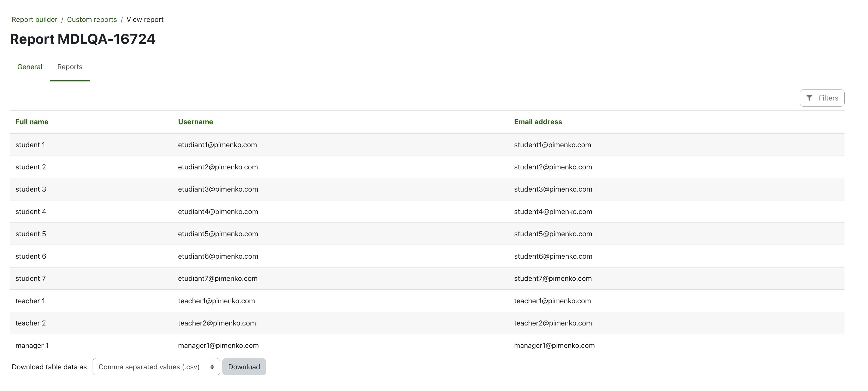Click the 'Report MDLQA-16724' heading

83,39
